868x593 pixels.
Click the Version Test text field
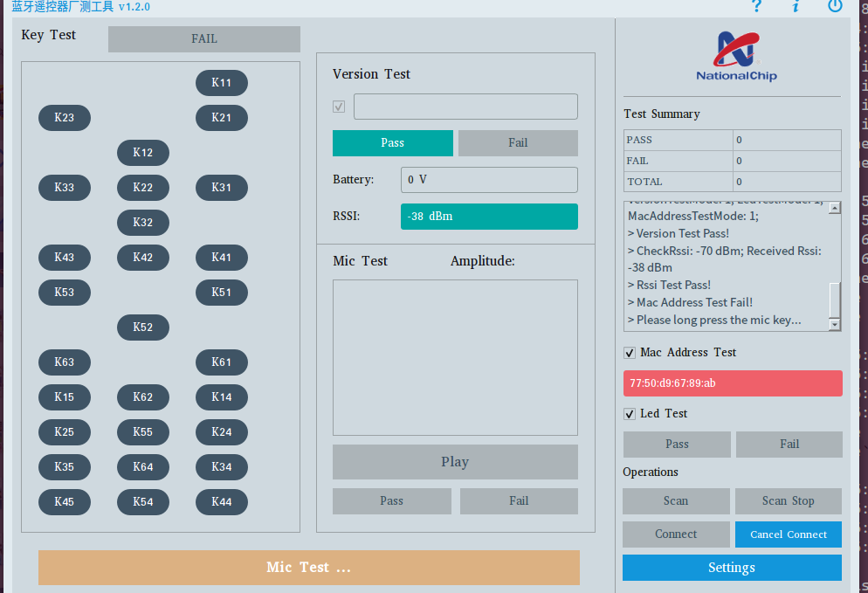coord(465,107)
